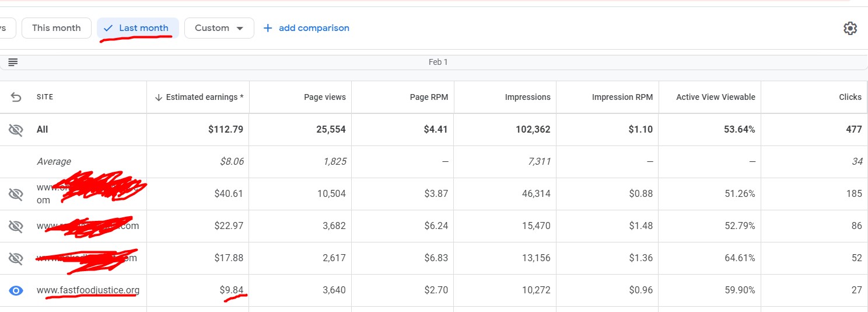Select average earnings $8.06
The image size is (868, 312).
pyautogui.click(x=232, y=161)
